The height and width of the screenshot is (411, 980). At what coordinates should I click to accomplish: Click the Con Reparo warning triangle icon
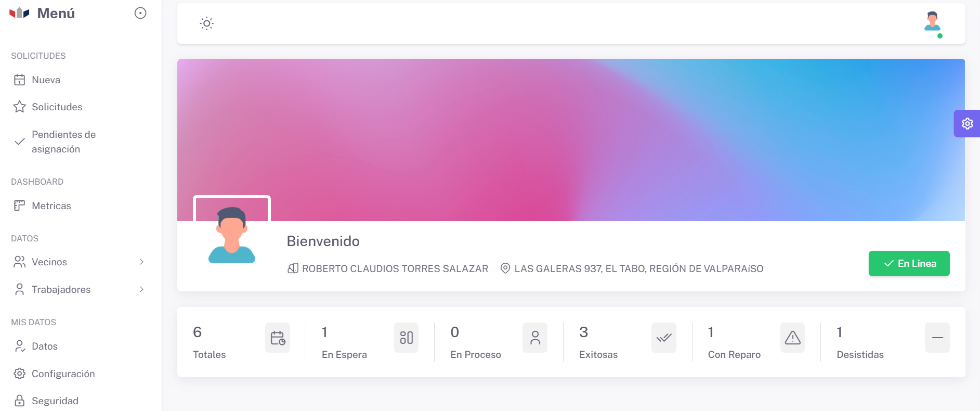tap(792, 338)
